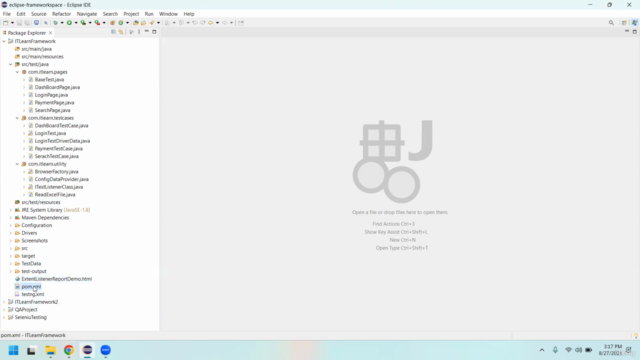
Task: Click the tip lightbulb in status bar
Action: (636, 336)
